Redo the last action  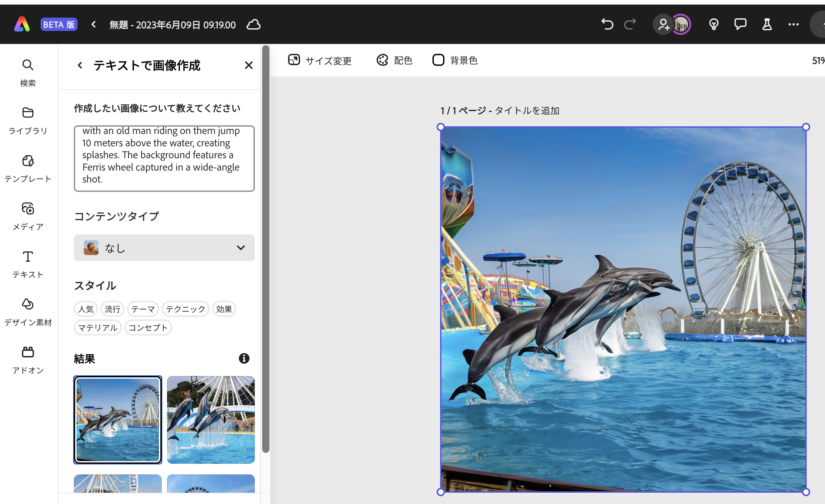(630, 24)
